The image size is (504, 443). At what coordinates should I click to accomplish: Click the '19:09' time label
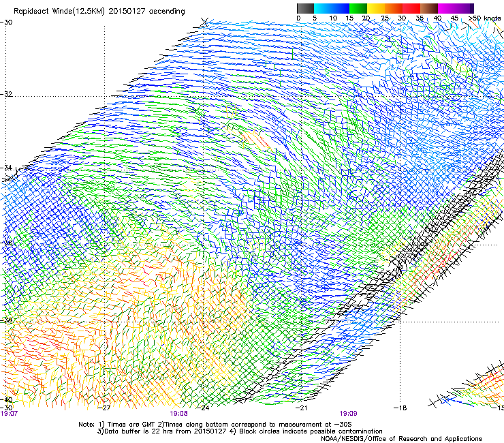(348, 414)
